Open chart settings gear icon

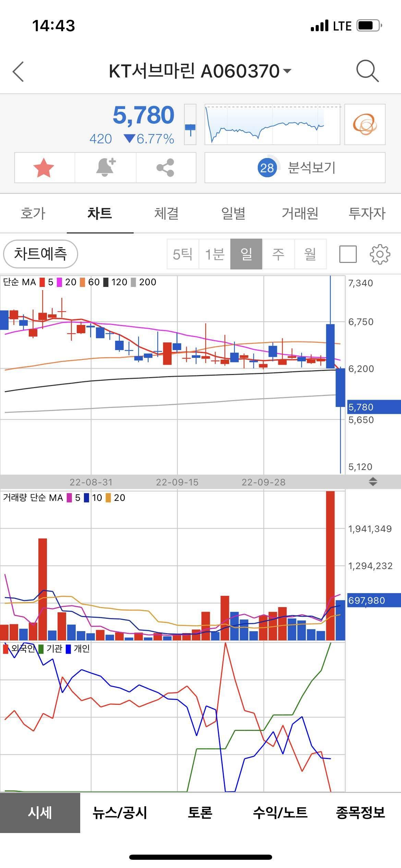point(380,254)
